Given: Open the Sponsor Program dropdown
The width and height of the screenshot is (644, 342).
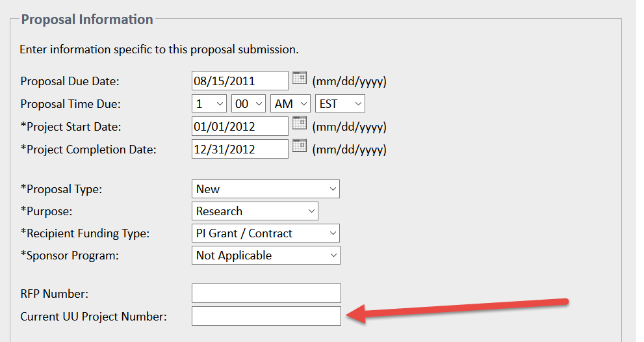Looking at the screenshot, I should pos(266,256).
